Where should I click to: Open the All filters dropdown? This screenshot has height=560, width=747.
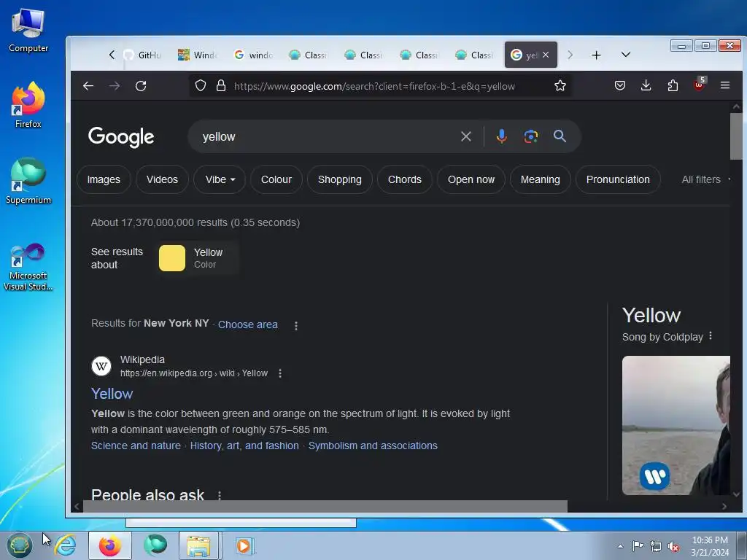705,179
